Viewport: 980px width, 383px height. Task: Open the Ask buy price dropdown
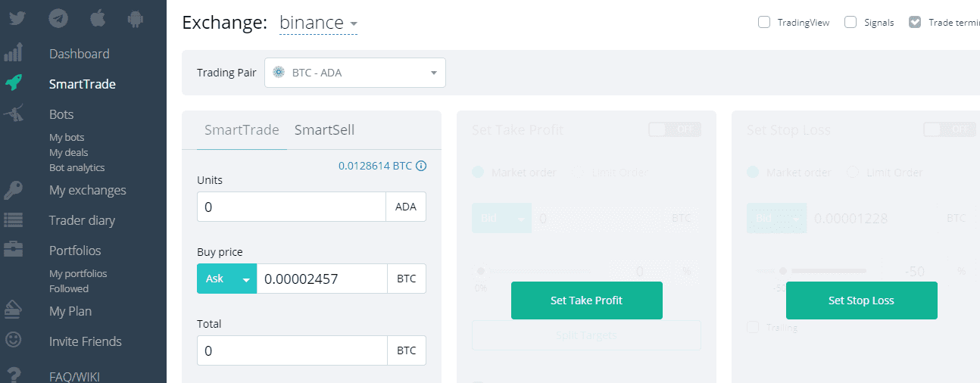tap(226, 279)
